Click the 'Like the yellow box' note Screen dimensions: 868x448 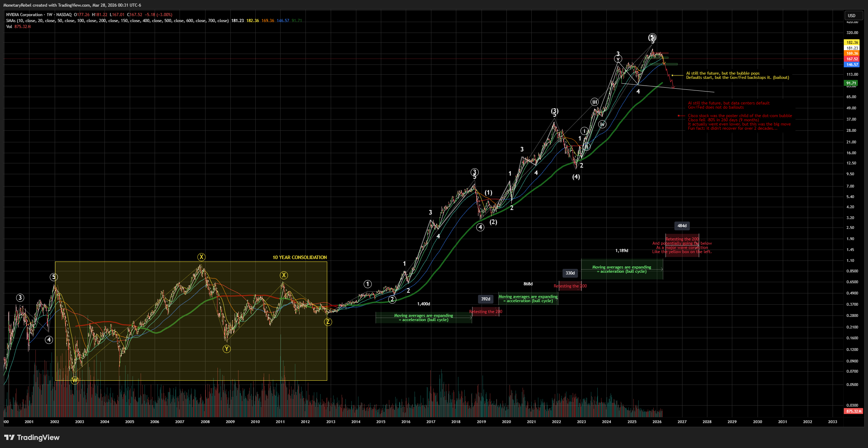tap(682, 252)
